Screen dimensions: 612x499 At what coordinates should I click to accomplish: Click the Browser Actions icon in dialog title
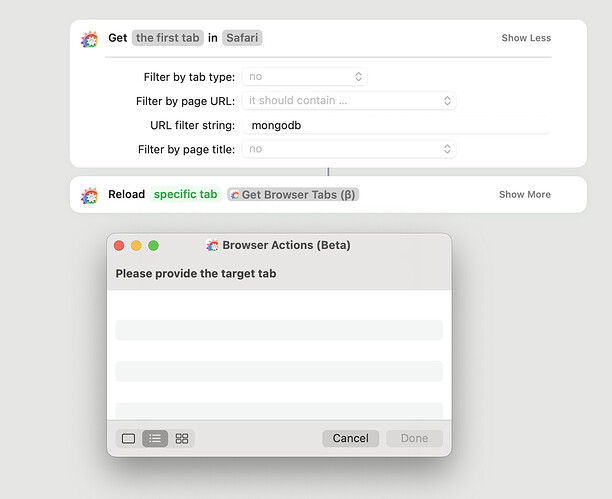(x=212, y=245)
